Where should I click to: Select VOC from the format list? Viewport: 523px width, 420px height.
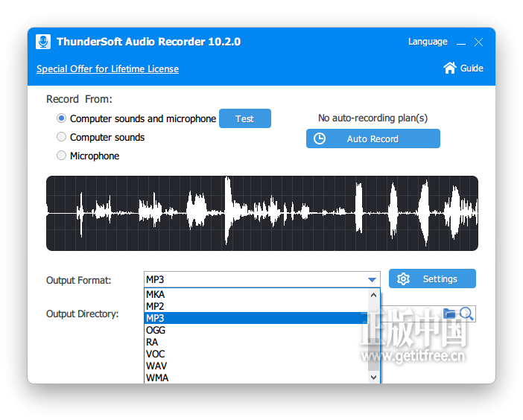(256, 354)
